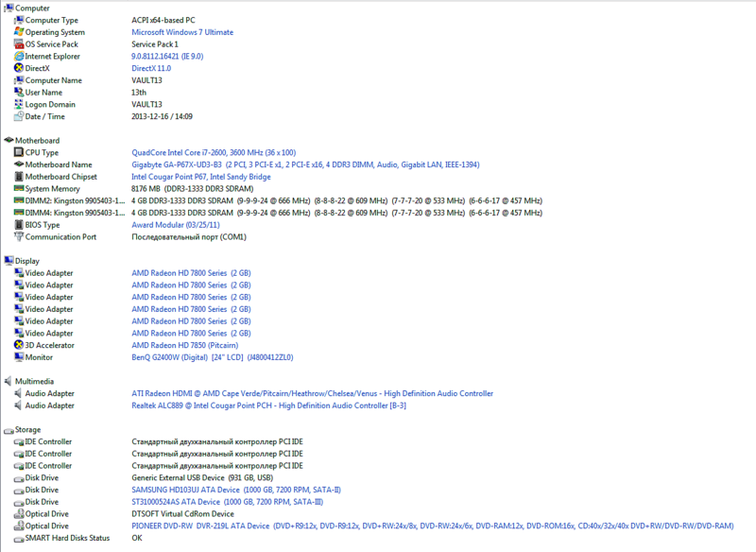Screen dimensions: 756x552
Task: Select the ACPI x64-based PC value
Action: [163, 20]
